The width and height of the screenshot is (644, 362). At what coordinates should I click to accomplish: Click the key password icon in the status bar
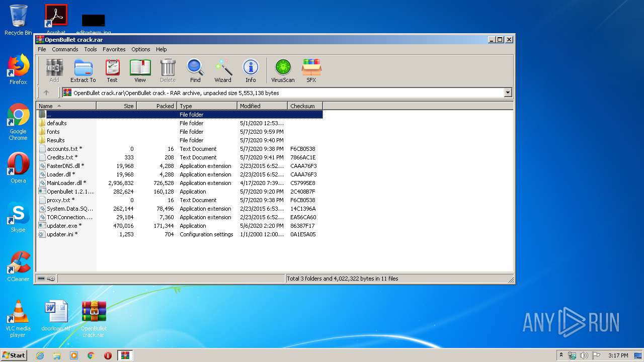(51, 279)
